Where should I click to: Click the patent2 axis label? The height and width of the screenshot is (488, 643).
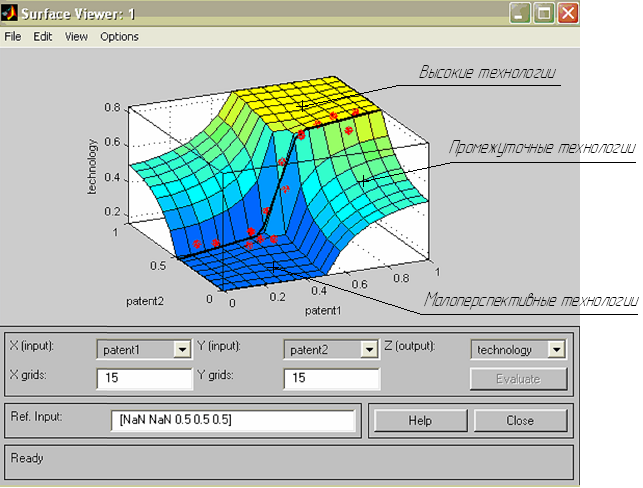coord(145,301)
